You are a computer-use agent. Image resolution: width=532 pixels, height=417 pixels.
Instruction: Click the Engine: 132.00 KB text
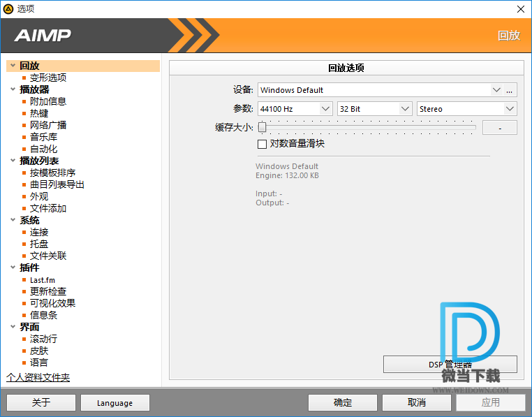(287, 175)
